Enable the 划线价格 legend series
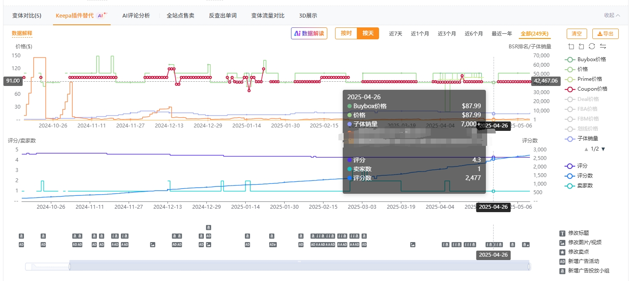644x281 pixels. tap(582, 129)
